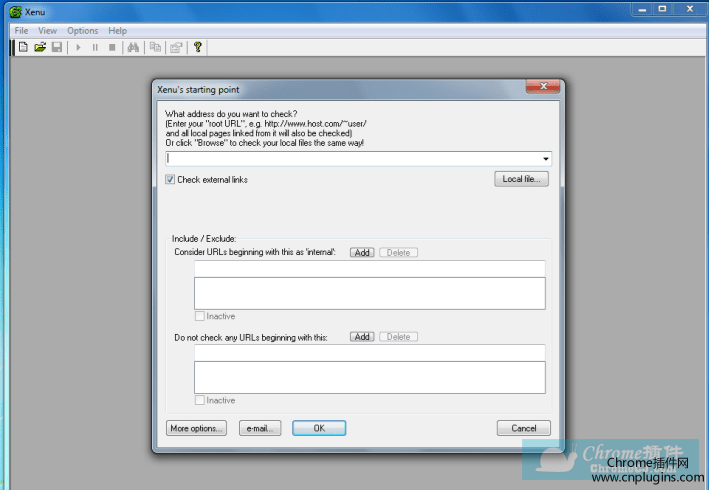The image size is (709, 490).
Task: Click the Local file... button
Action: (521, 179)
